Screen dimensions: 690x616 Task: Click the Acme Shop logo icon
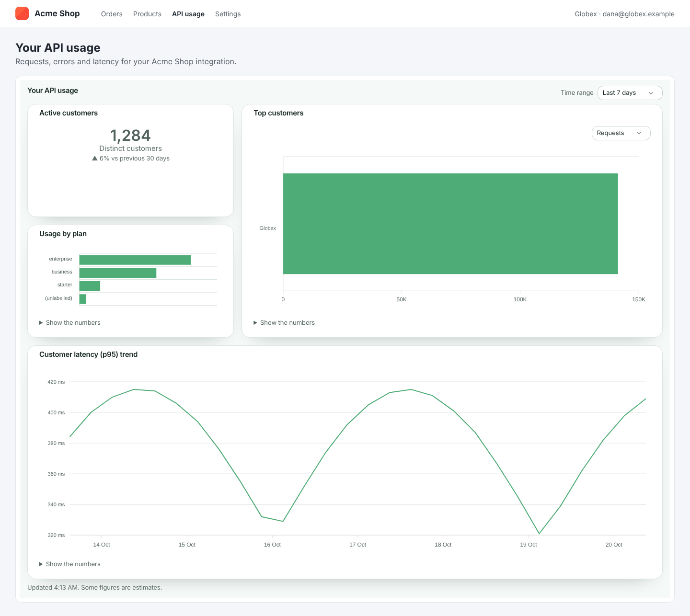(x=22, y=13)
